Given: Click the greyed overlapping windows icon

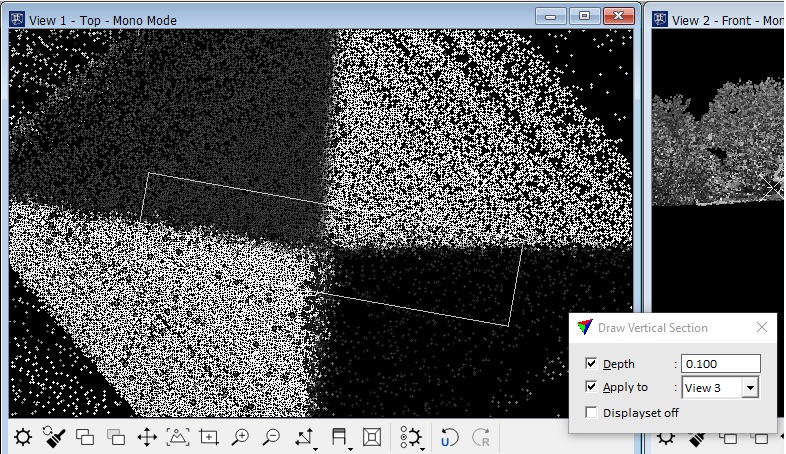Looking at the screenshot, I should point(116,437).
